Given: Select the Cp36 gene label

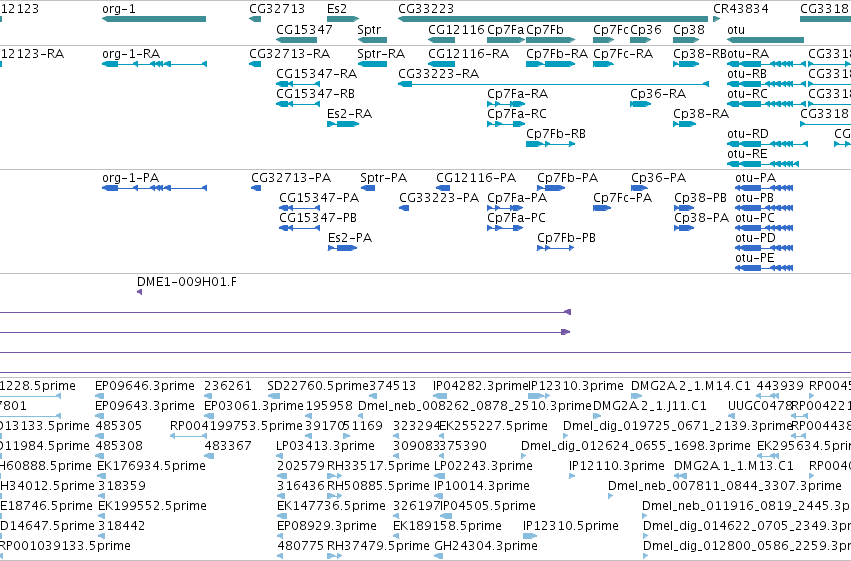Looking at the screenshot, I should (x=646, y=29).
